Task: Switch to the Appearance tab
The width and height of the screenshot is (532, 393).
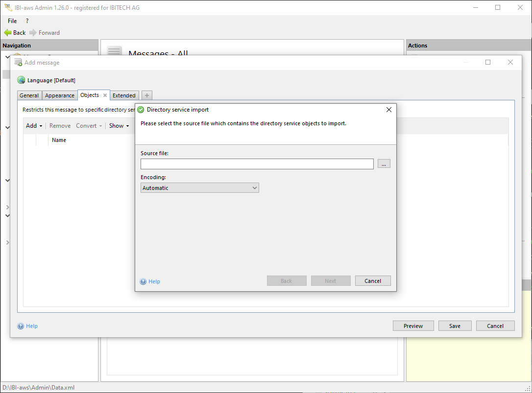Action: point(60,95)
